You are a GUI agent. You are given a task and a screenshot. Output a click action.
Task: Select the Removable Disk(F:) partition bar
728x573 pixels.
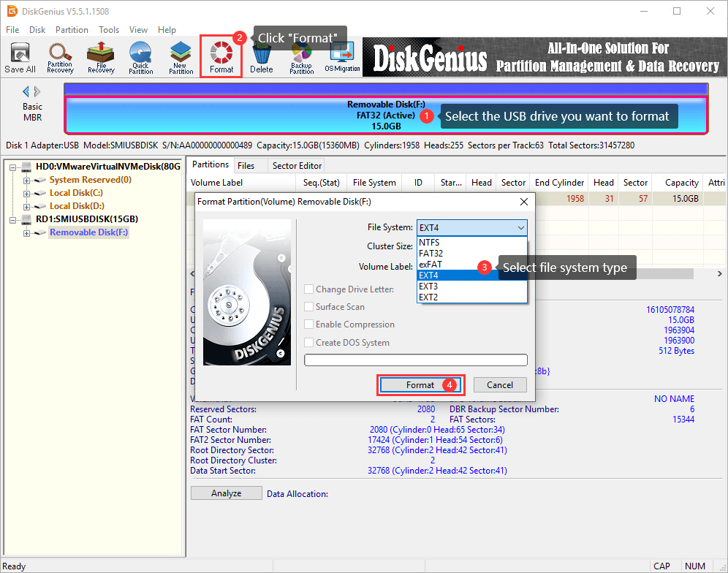[386, 115]
